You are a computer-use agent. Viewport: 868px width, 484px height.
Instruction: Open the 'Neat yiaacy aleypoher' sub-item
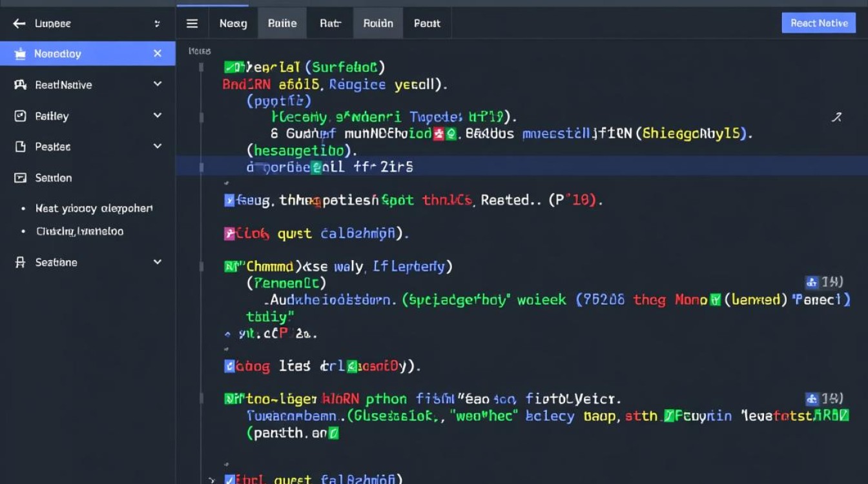pyautogui.click(x=94, y=208)
